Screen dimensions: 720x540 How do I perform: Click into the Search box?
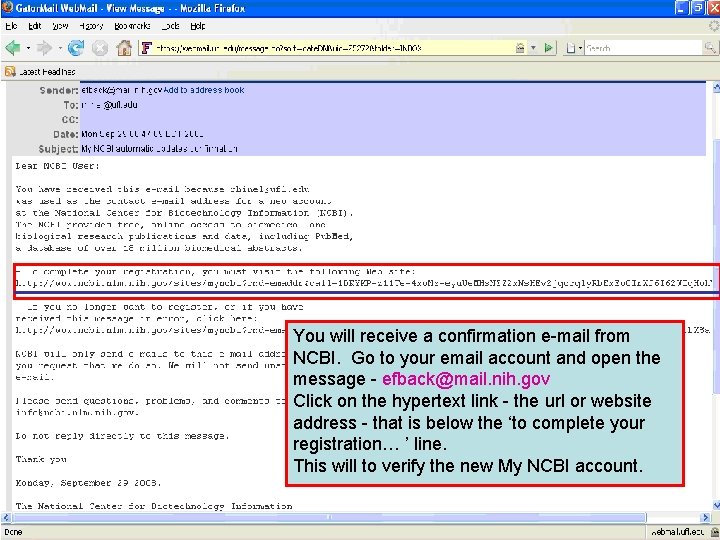(x=644, y=48)
